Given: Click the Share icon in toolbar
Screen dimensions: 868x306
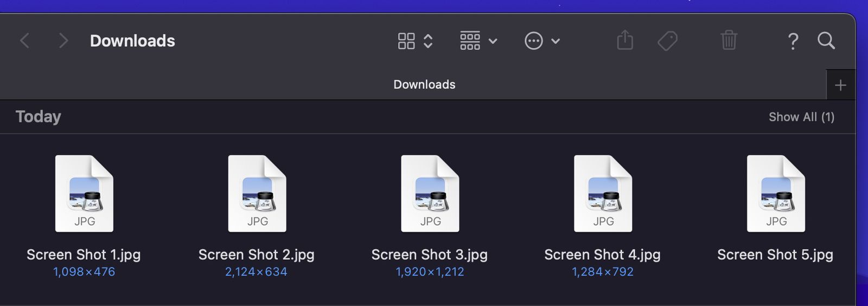Looking at the screenshot, I should click(x=625, y=40).
